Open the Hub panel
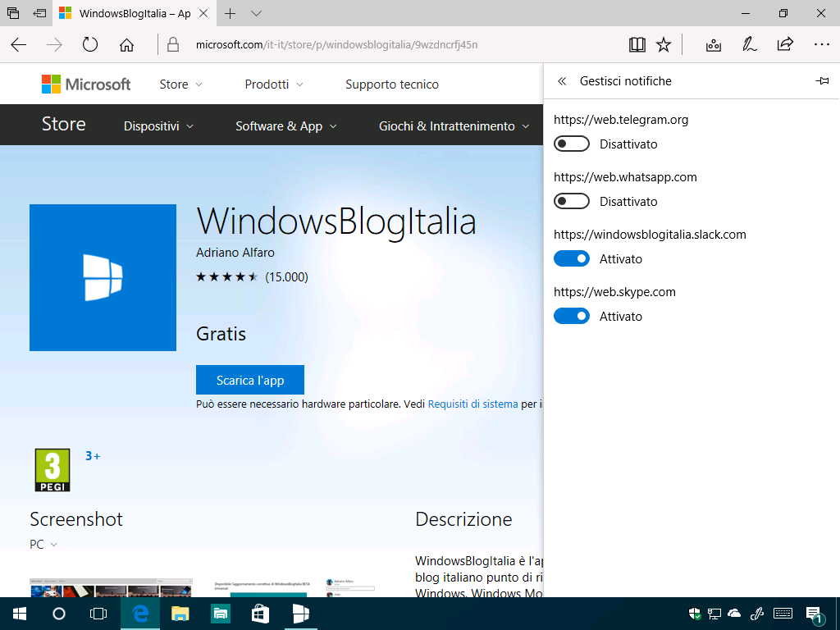The height and width of the screenshot is (630, 840). 714,44
